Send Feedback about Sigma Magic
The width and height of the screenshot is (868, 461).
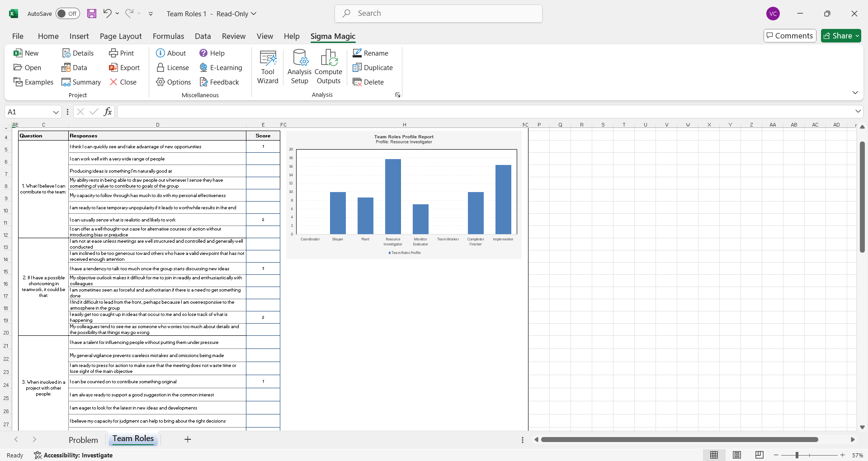[219, 82]
